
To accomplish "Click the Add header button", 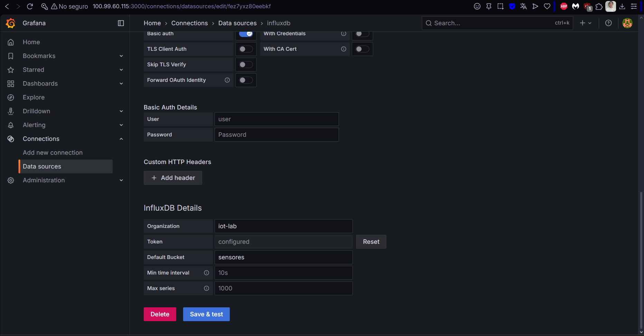I will coord(173,178).
